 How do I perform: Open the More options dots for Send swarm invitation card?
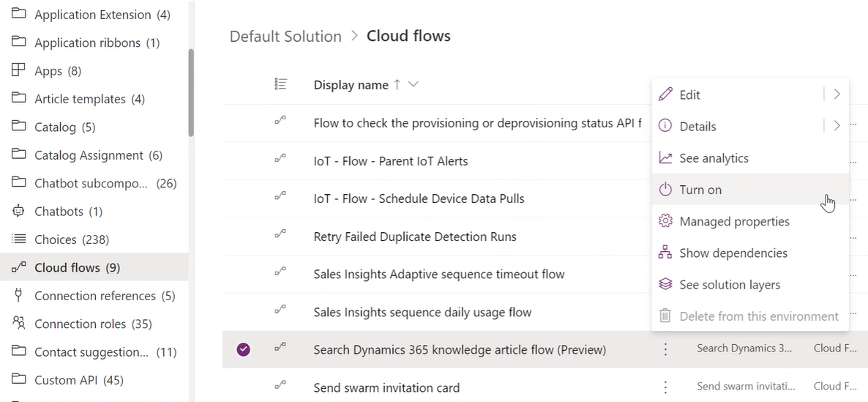point(665,387)
